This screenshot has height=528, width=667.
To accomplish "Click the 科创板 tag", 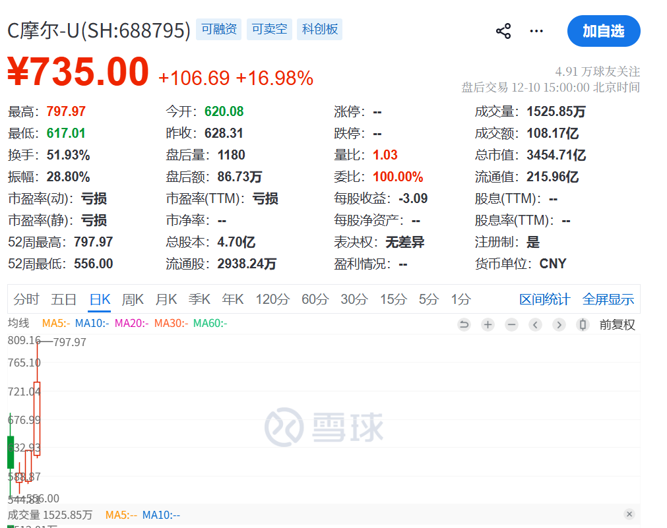I will 320,29.
